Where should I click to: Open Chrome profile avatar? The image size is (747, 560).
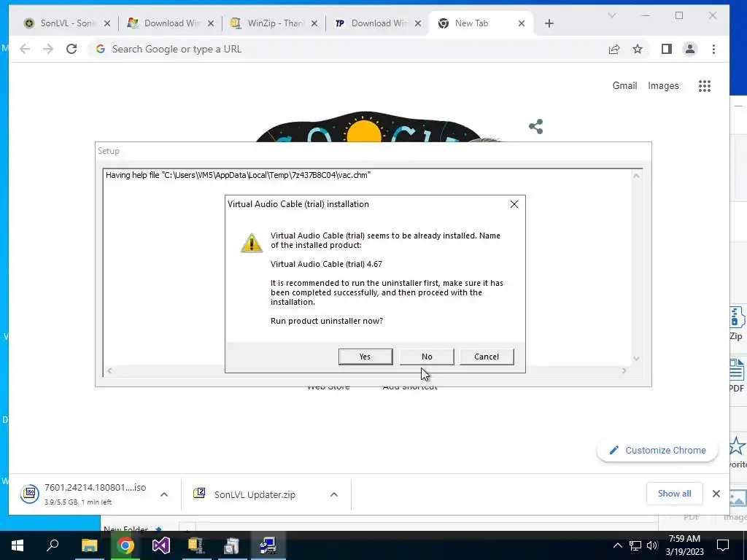point(690,49)
